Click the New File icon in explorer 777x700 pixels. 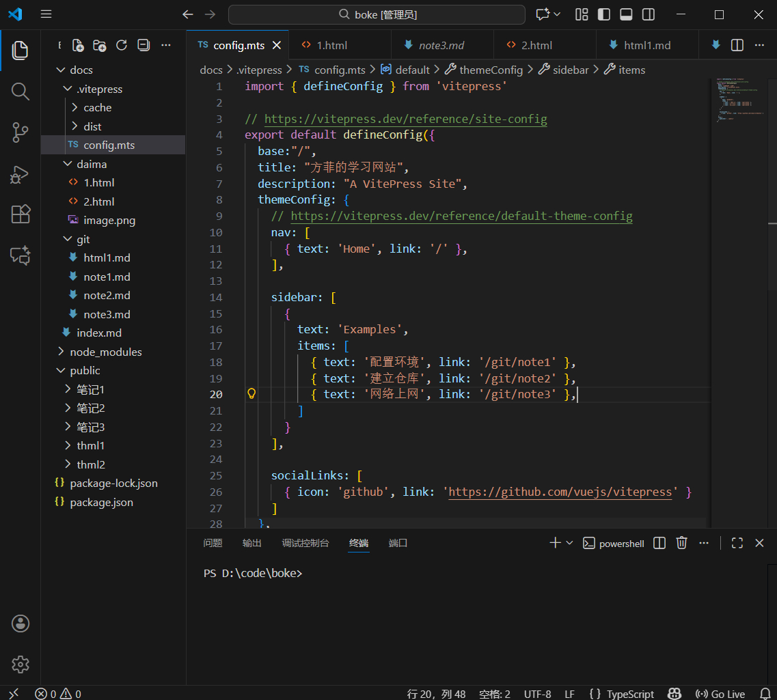click(78, 45)
